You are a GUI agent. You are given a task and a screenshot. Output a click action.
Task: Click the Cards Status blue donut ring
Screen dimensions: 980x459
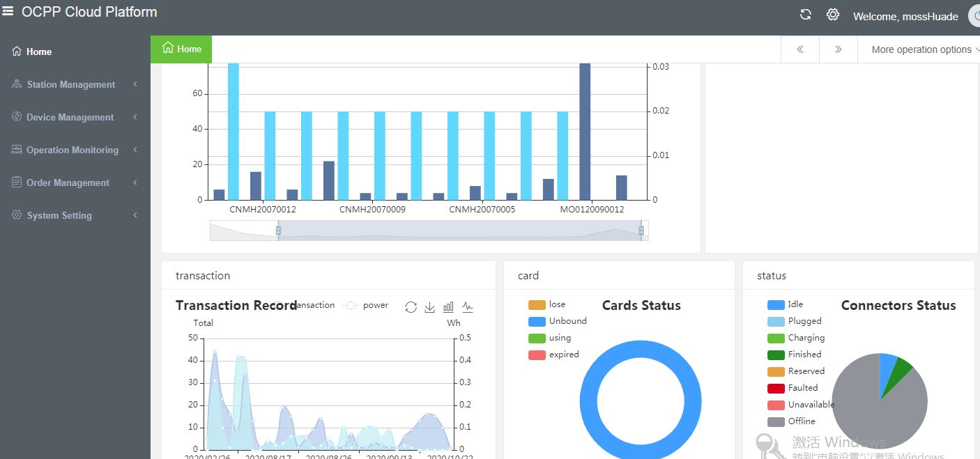[x=589, y=400]
